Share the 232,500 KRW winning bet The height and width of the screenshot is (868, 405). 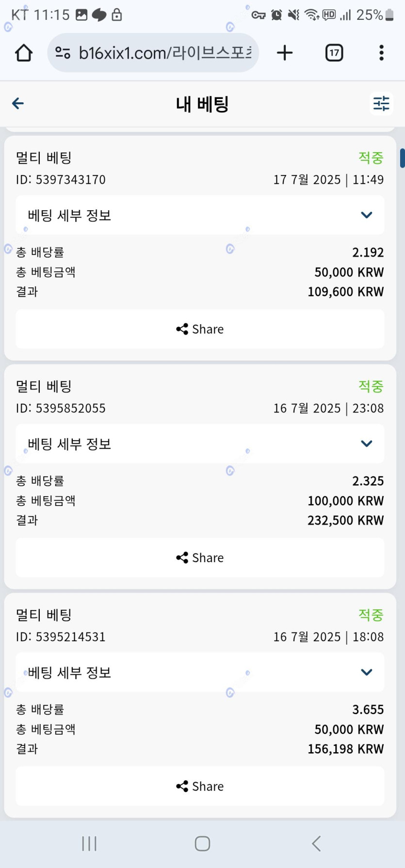(200, 558)
